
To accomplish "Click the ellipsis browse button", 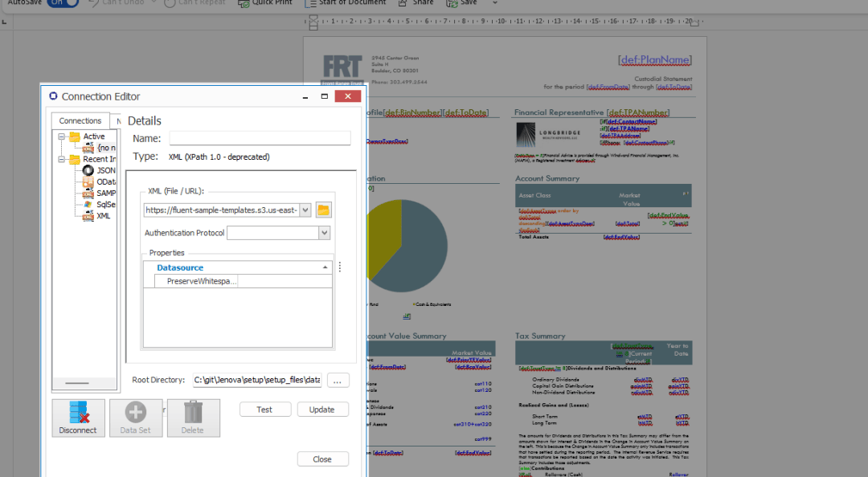I will (x=338, y=380).
